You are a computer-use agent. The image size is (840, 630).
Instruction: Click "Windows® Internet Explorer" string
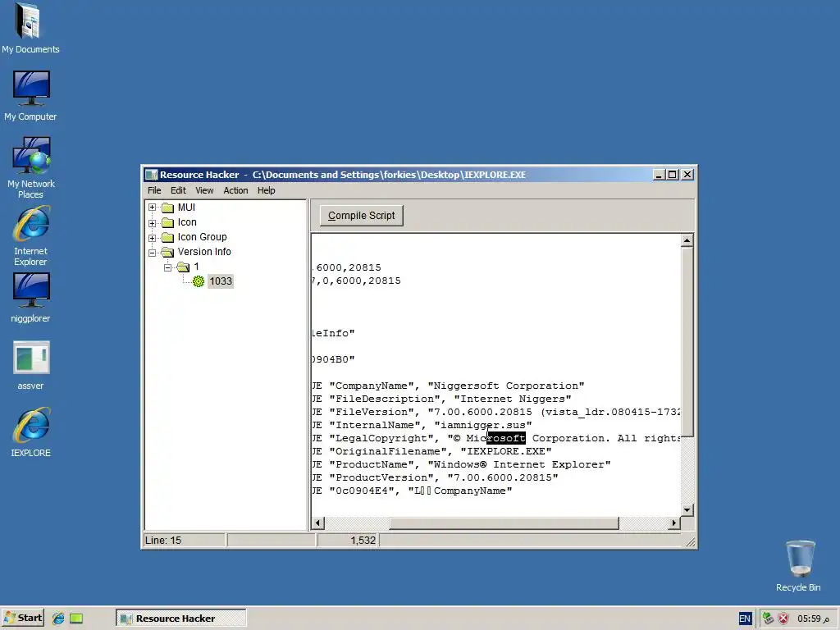pyautogui.click(x=519, y=464)
